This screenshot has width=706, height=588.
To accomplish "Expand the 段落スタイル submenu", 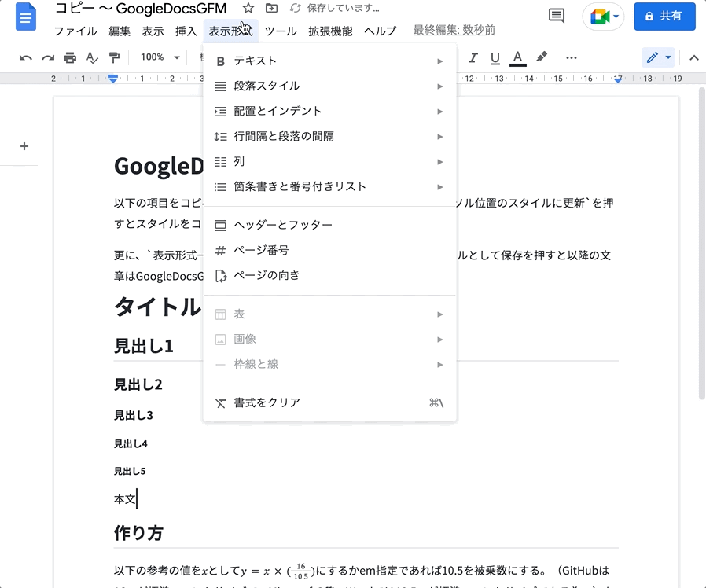I will pyautogui.click(x=329, y=86).
